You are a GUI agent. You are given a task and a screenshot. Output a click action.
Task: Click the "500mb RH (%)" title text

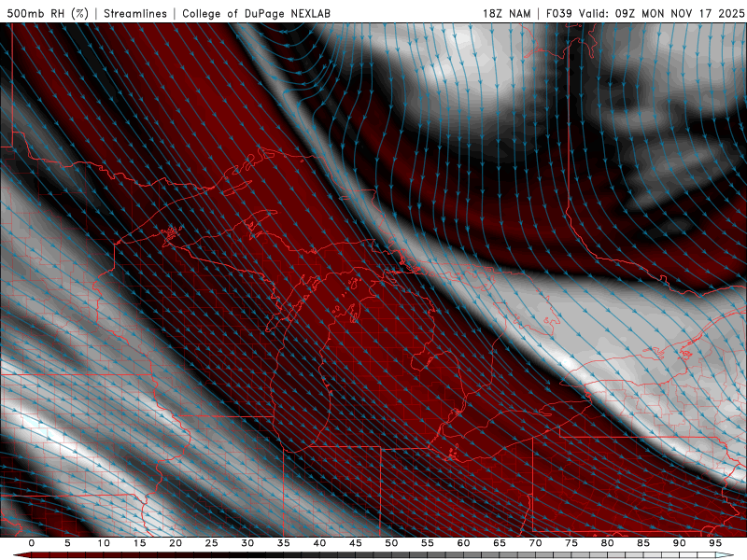tap(49, 13)
